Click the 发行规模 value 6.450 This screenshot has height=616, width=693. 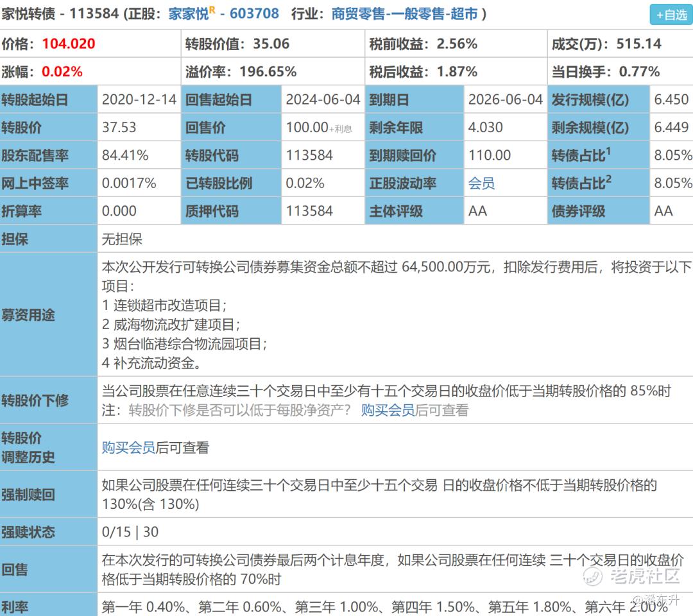pyautogui.click(x=671, y=99)
